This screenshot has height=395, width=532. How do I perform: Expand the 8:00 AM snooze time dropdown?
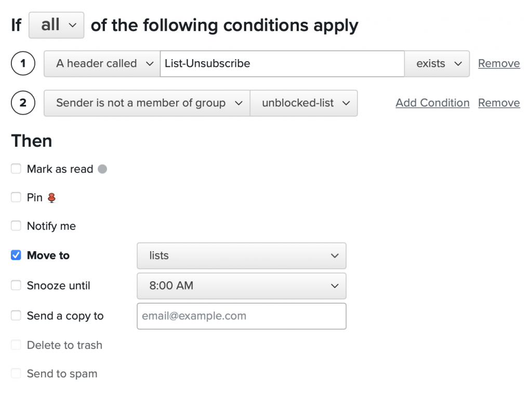tap(242, 285)
